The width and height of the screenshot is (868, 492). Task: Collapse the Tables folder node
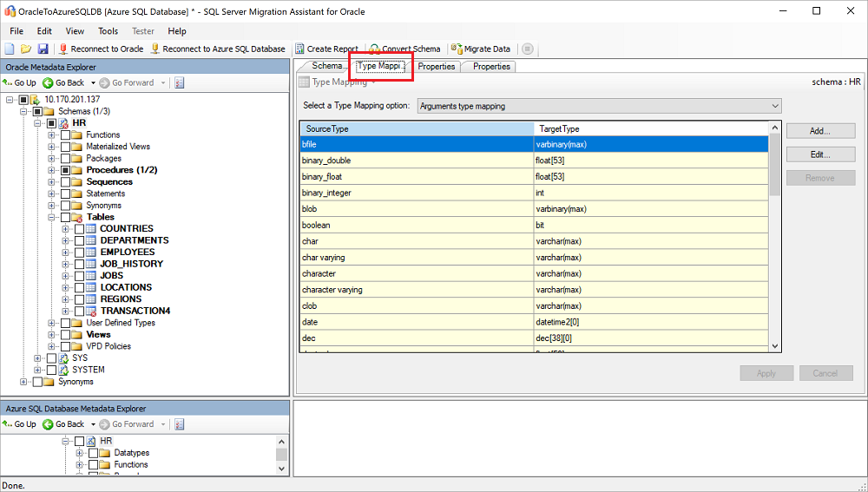coord(52,217)
